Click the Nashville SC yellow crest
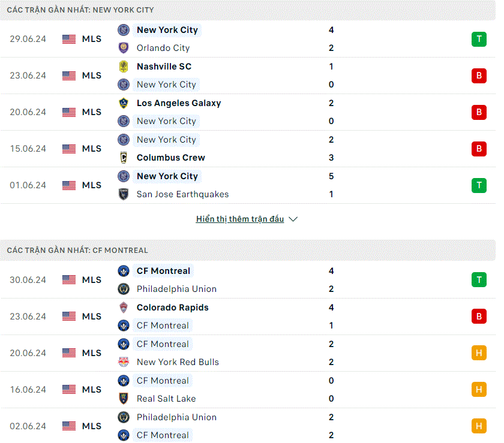This screenshot has height=443, width=504. pyautogui.click(x=124, y=67)
